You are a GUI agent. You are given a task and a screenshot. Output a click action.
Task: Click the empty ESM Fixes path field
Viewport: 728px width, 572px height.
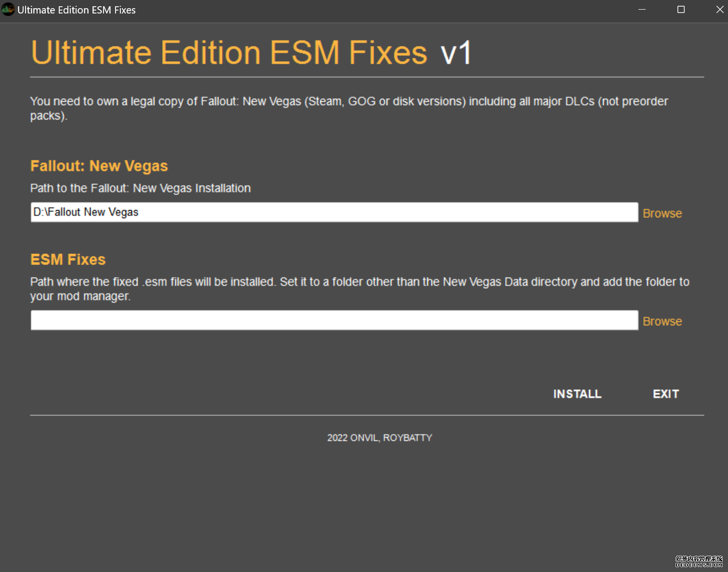pos(334,320)
